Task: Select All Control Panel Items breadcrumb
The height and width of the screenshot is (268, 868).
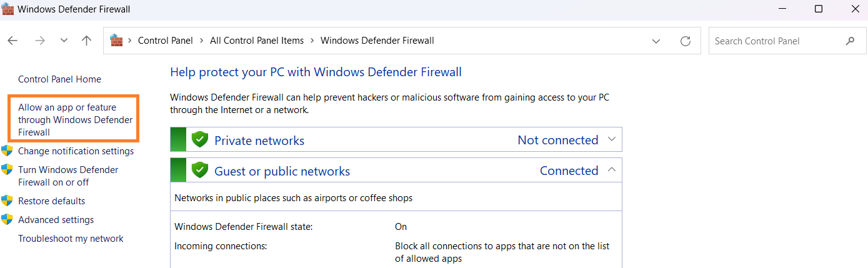Action: coord(257,41)
